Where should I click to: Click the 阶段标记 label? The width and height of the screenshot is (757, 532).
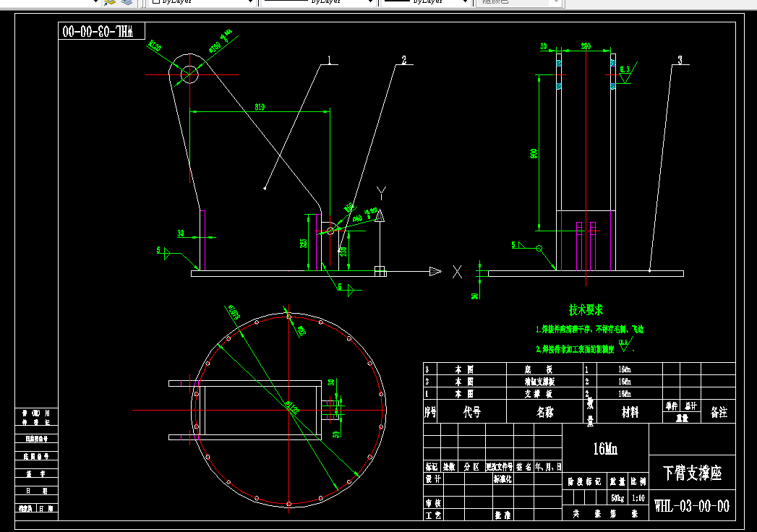[x=584, y=481]
